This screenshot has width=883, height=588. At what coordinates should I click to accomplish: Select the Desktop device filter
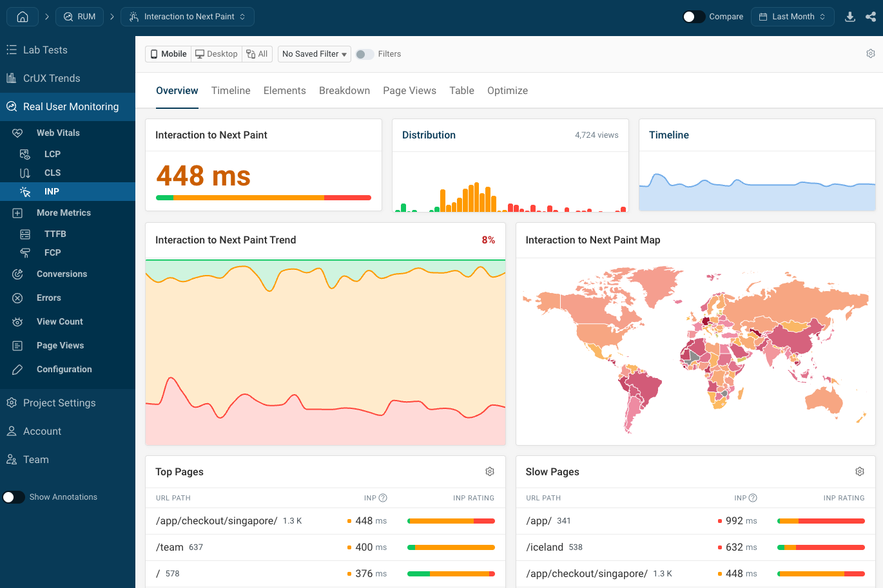pos(216,54)
